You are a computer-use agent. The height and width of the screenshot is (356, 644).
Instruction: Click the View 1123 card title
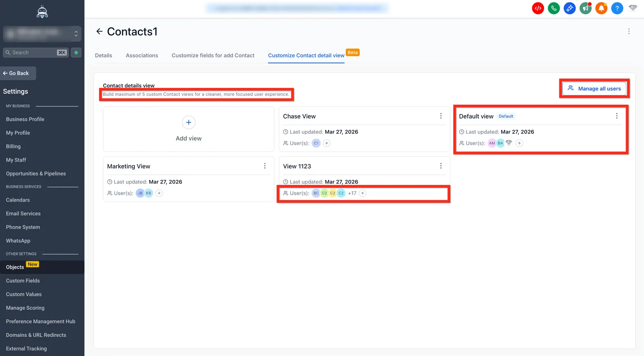(297, 166)
